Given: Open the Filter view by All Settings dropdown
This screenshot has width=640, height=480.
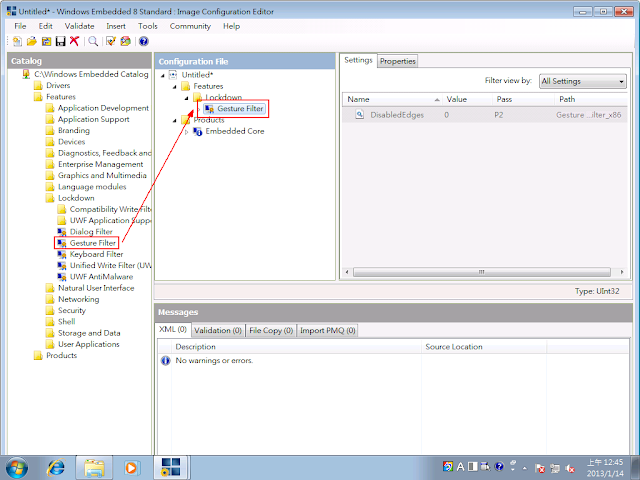Looking at the screenshot, I should click(582, 81).
